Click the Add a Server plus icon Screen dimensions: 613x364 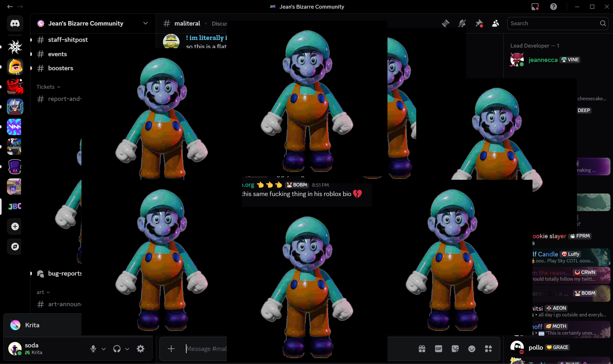(x=15, y=226)
